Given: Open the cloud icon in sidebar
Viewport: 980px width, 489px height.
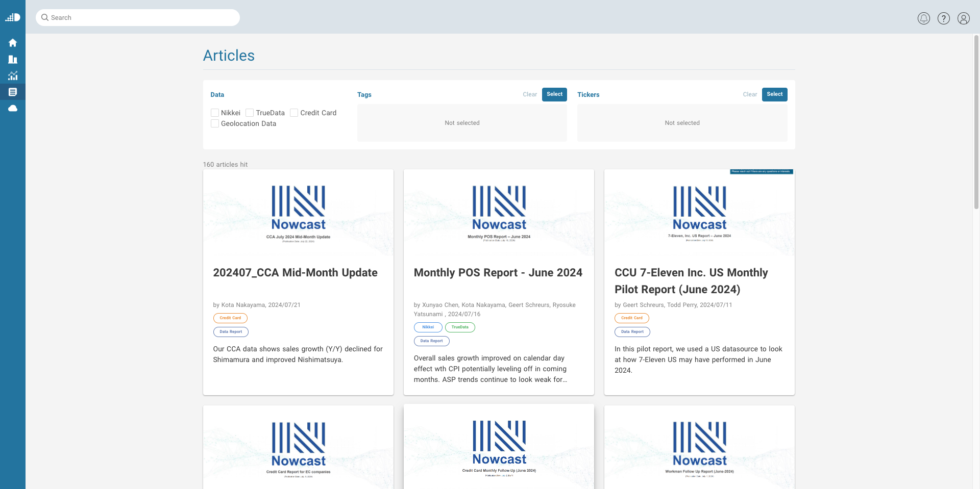Looking at the screenshot, I should point(13,108).
